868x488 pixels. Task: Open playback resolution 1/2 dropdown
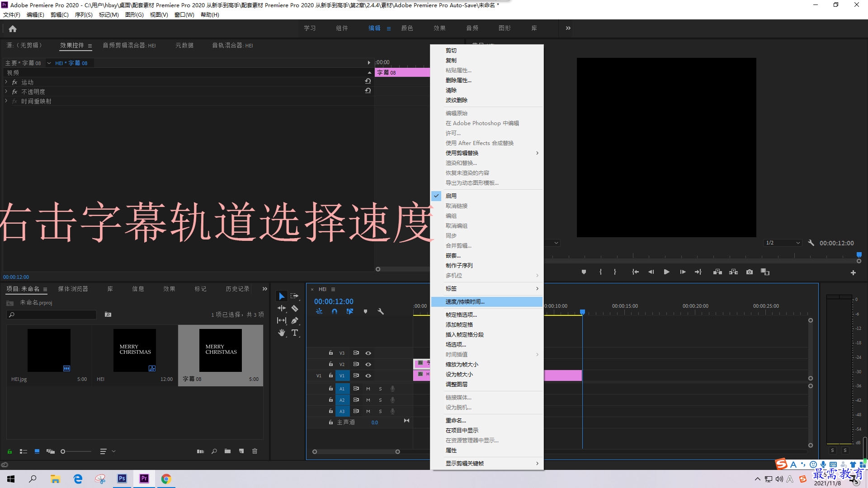[x=783, y=243]
